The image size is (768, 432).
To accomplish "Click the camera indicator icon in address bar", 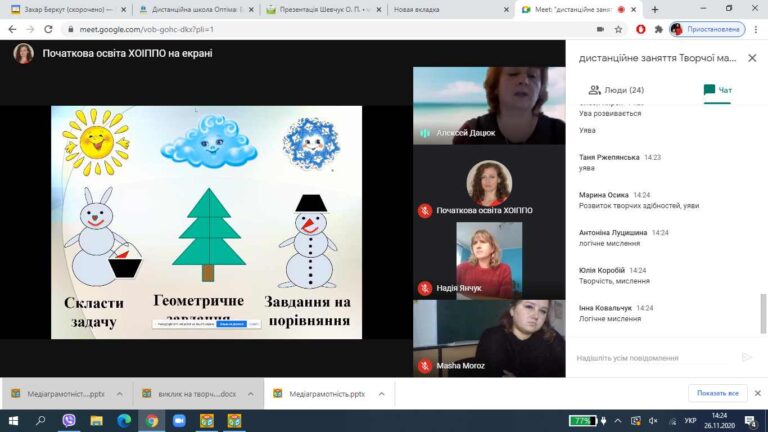I will tap(600, 29).
